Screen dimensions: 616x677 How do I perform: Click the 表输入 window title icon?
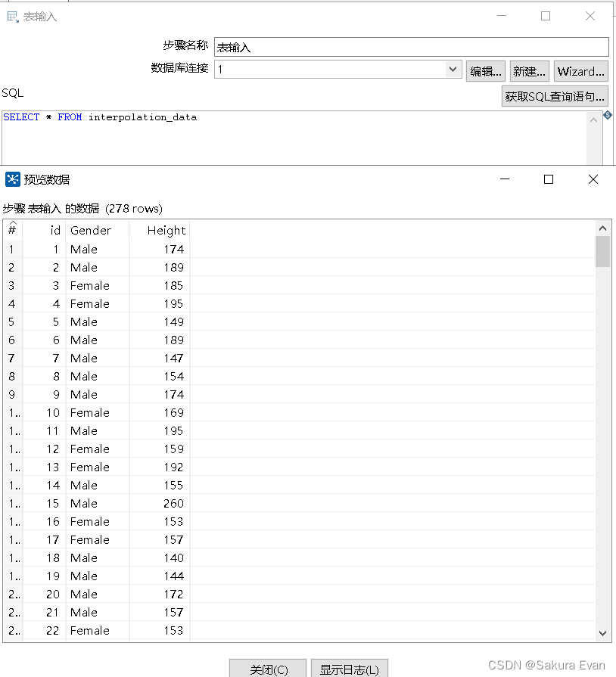[13, 17]
